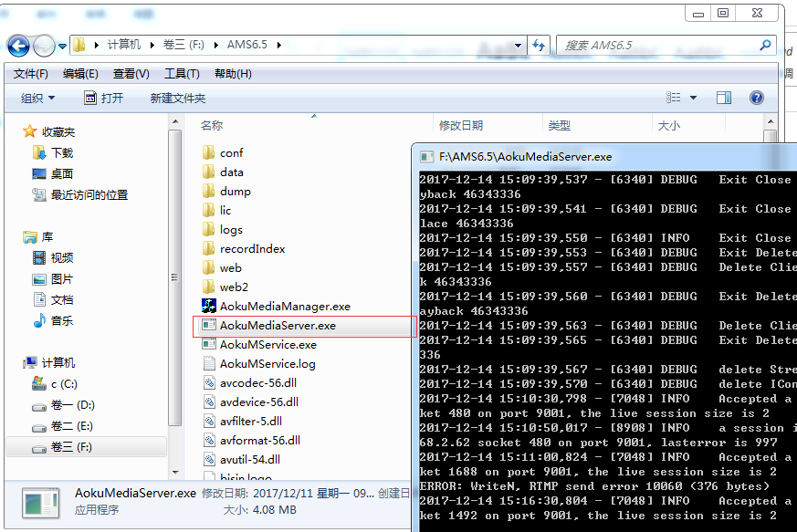Click the 名称 column header
Screen dimensions: 797x532
(212, 126)
